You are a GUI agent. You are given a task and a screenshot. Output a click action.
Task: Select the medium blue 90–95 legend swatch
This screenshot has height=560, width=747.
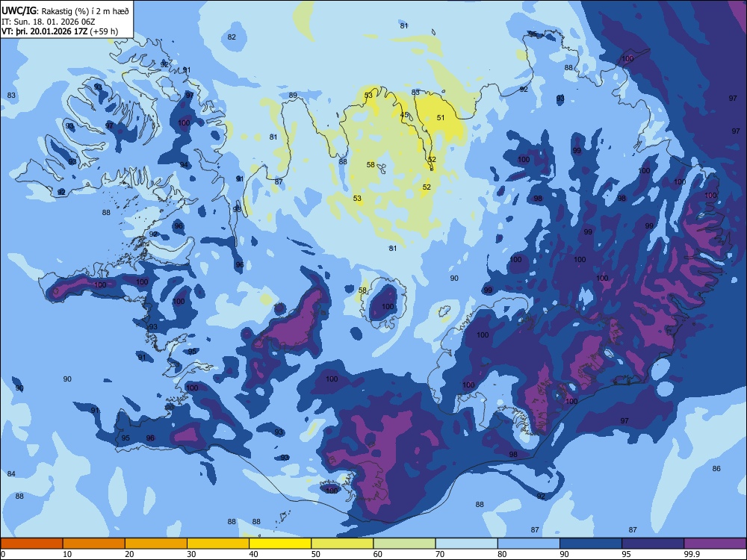click(591, 544)
